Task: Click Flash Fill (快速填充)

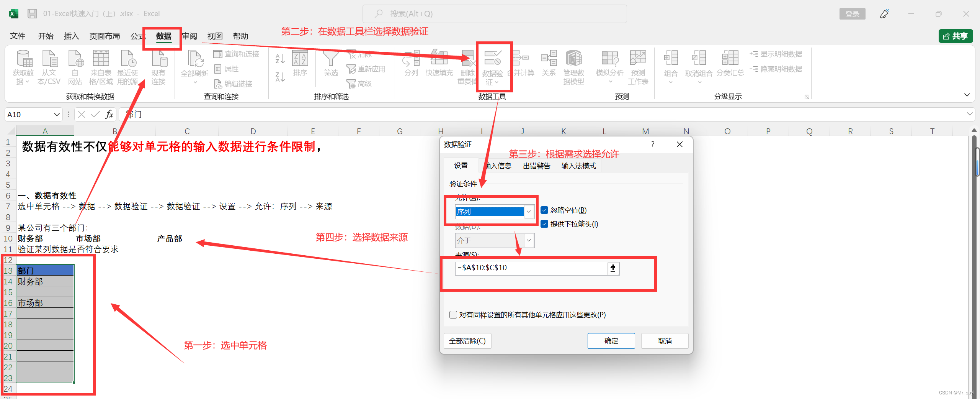Action: pos(439,63)
